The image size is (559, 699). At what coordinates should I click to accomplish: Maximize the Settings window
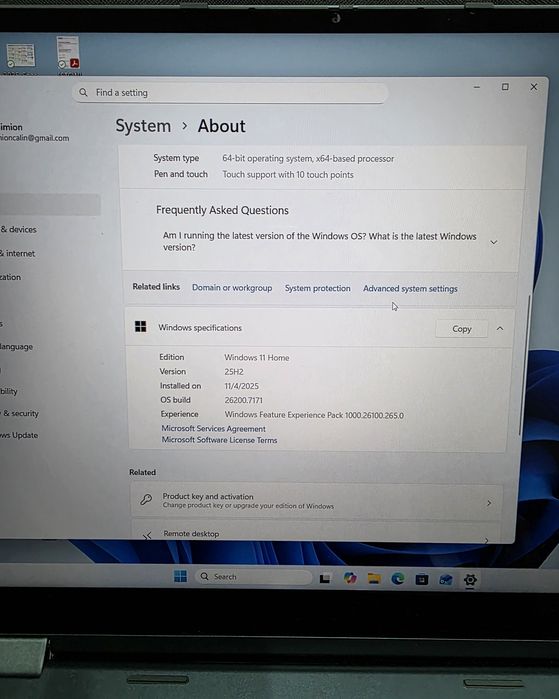[x=505, y=86]
